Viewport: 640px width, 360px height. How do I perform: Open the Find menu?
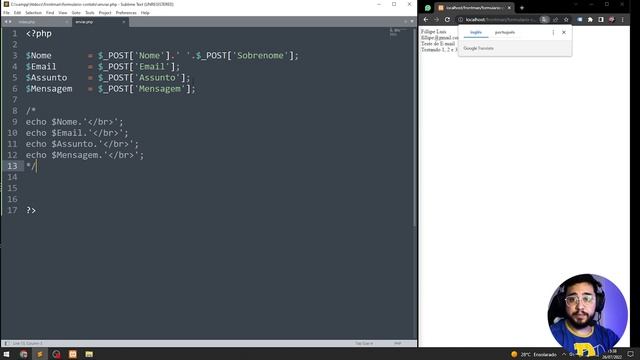pos(50,13)
